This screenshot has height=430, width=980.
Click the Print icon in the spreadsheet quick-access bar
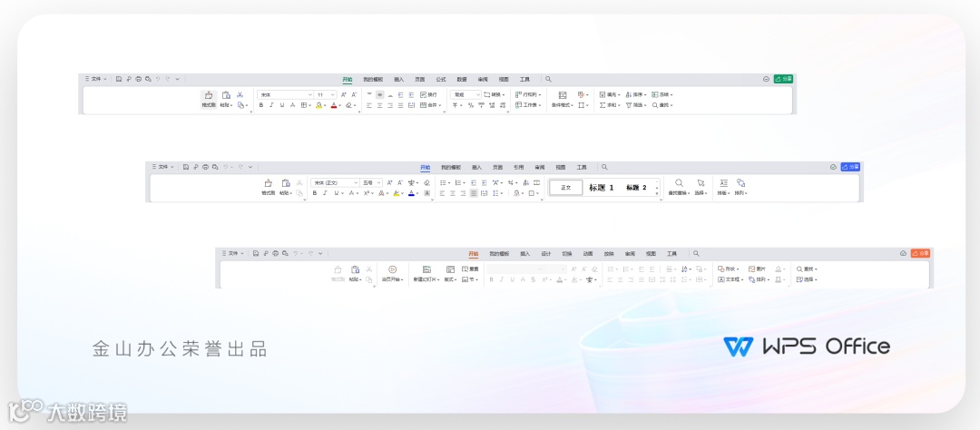click(x=138, y=79)
